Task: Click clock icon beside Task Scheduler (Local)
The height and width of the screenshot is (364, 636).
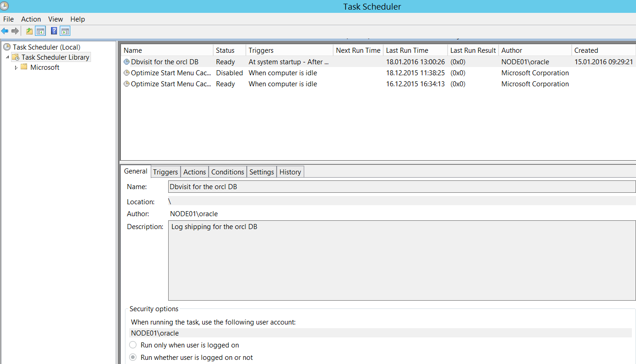Action: (7, 47)
